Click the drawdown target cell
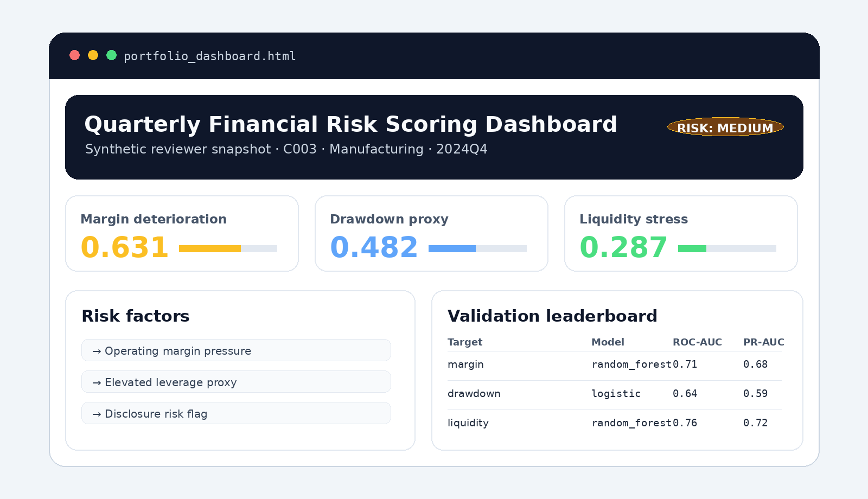868x499 pixels. pos(474,394)
